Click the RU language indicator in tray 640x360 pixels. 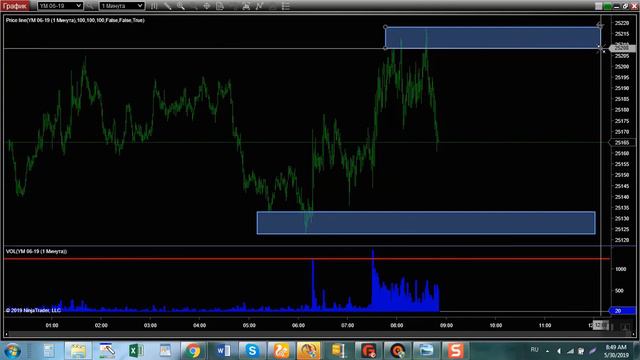pyautogui.click(x=534, y=350)
